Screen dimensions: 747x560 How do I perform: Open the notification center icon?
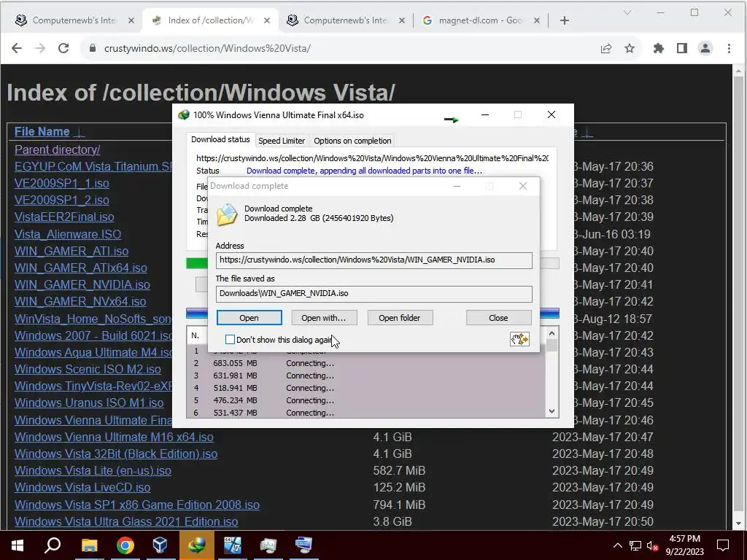click(x=723, y=545)
